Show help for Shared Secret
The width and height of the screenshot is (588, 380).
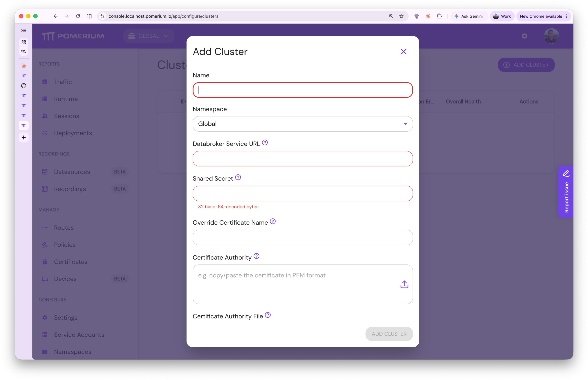click(x=238, y=177)
